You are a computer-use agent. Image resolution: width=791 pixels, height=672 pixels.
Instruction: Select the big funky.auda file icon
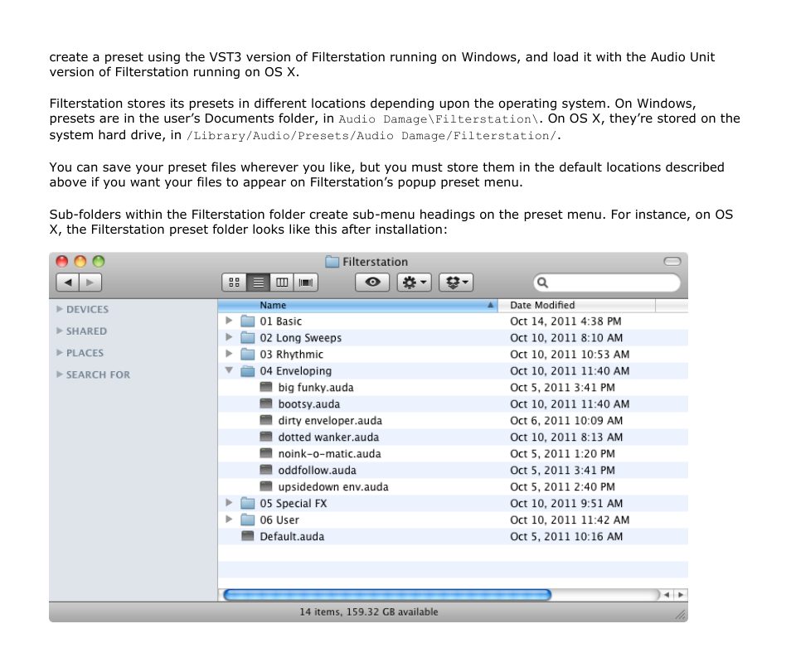[x=266, y=387]
